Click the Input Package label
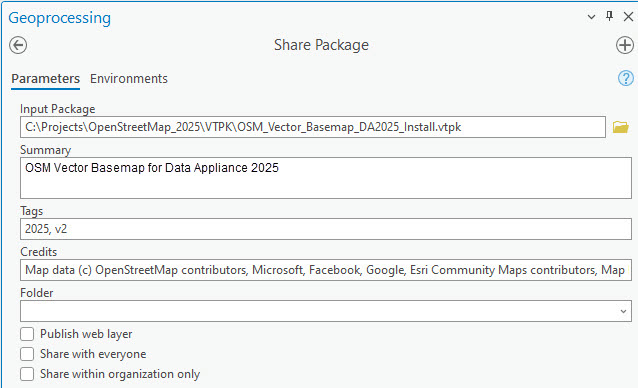Screen dimensions: 638x388 click(57, 109)
